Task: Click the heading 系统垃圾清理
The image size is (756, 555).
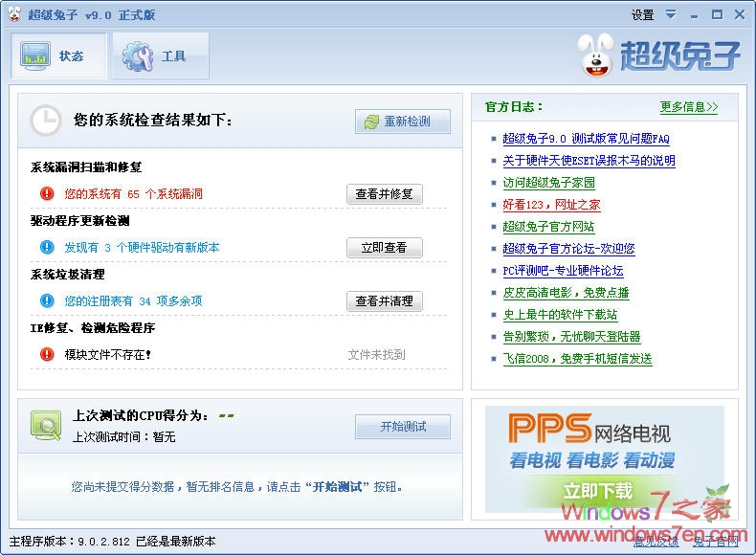Action: tap(68, 275)
